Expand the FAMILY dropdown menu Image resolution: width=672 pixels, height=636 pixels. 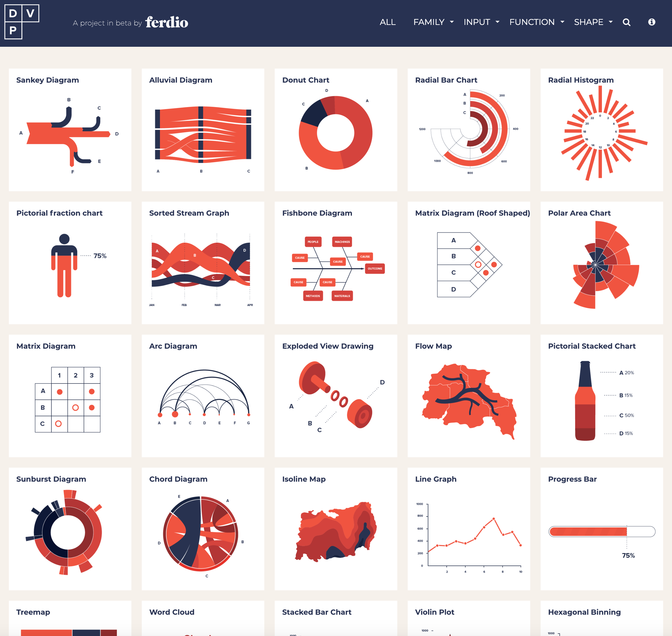pyautogui.click(x=432, y=22)
